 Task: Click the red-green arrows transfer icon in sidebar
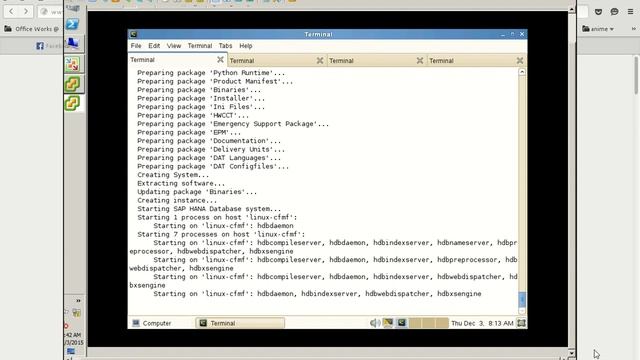pyautogui.click(x=73, y=64)
